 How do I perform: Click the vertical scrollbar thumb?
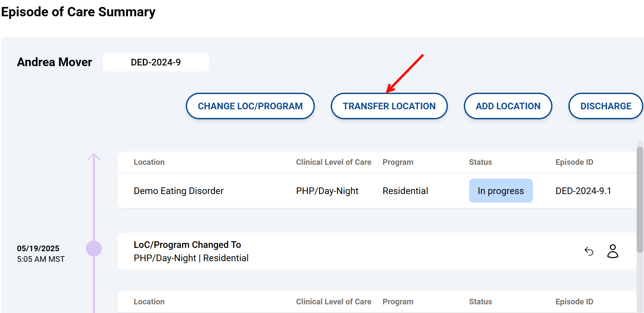pyautogui.click(x=640, y=199)
